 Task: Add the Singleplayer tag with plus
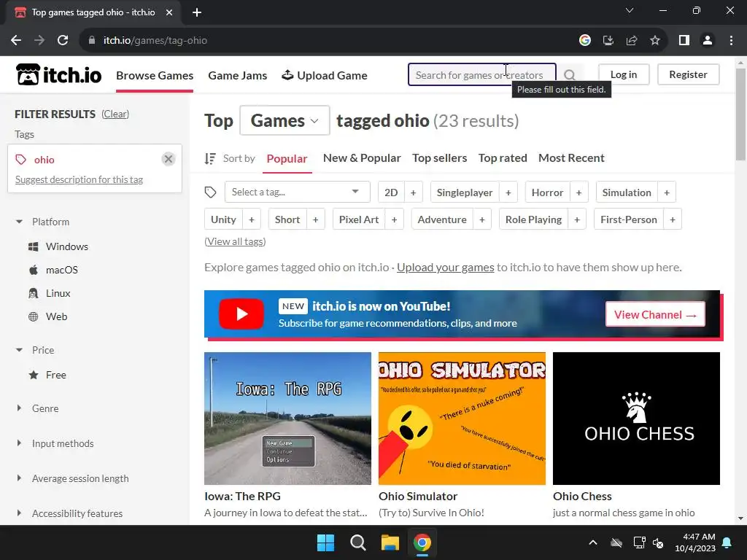coord(508,192)
